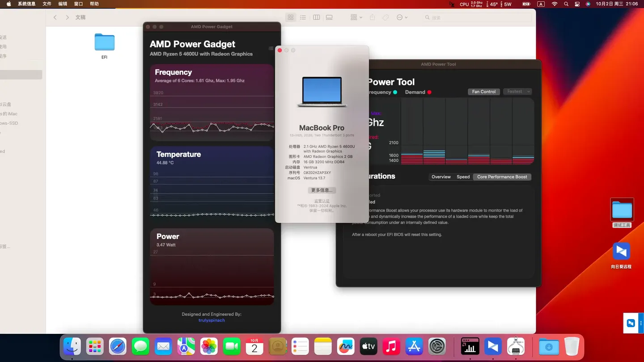Launch Apple TV from the Dock
Viewport: 644px width, 362px height.
tap(369, 346)
